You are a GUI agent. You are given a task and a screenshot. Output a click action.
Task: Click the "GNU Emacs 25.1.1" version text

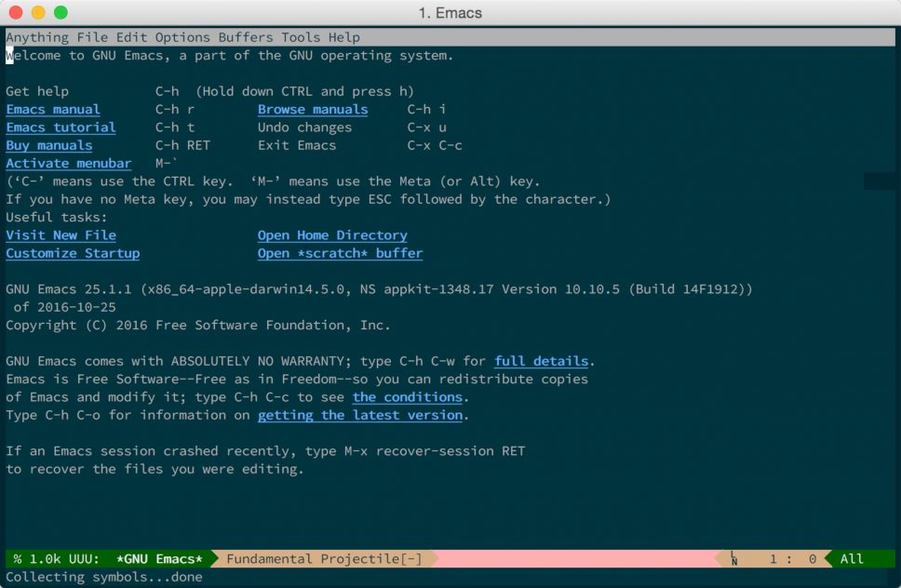pos(68,288)
